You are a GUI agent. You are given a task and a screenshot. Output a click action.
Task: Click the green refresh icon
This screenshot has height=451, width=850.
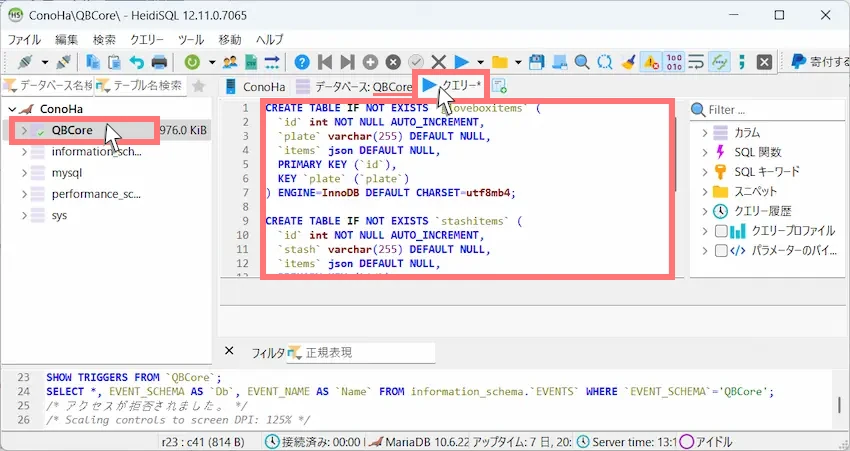192,62
